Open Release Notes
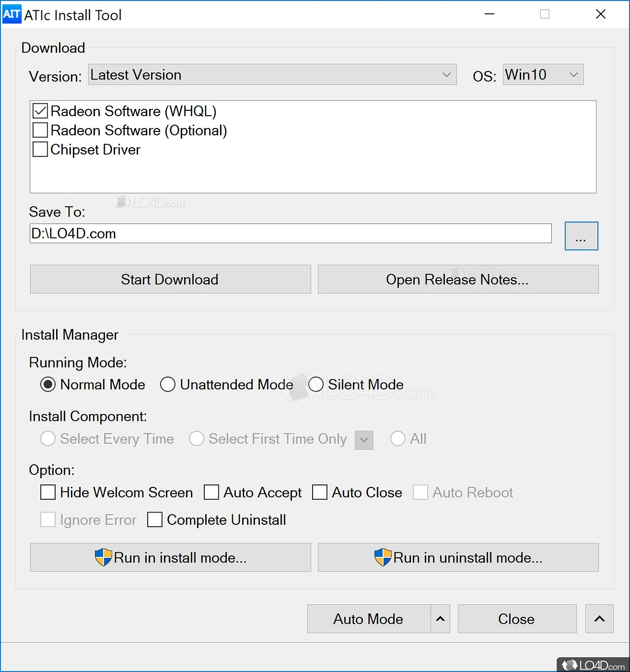630x672 pixels. coord(457,279)
